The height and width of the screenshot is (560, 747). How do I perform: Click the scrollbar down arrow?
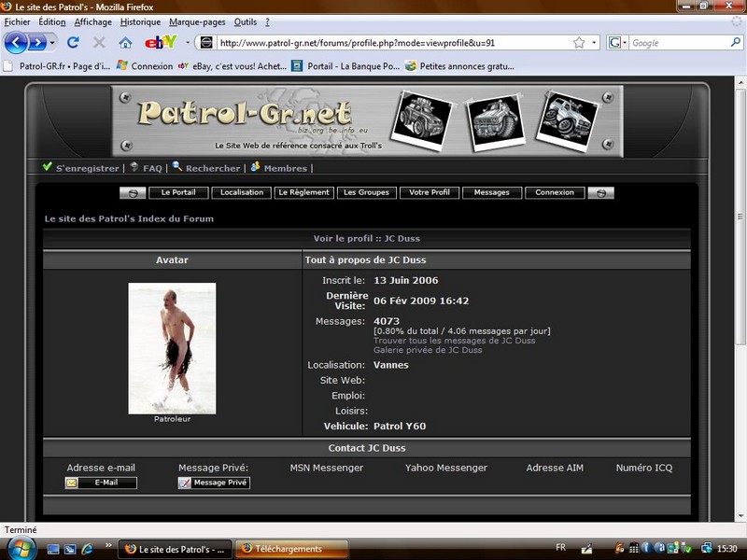740,516
